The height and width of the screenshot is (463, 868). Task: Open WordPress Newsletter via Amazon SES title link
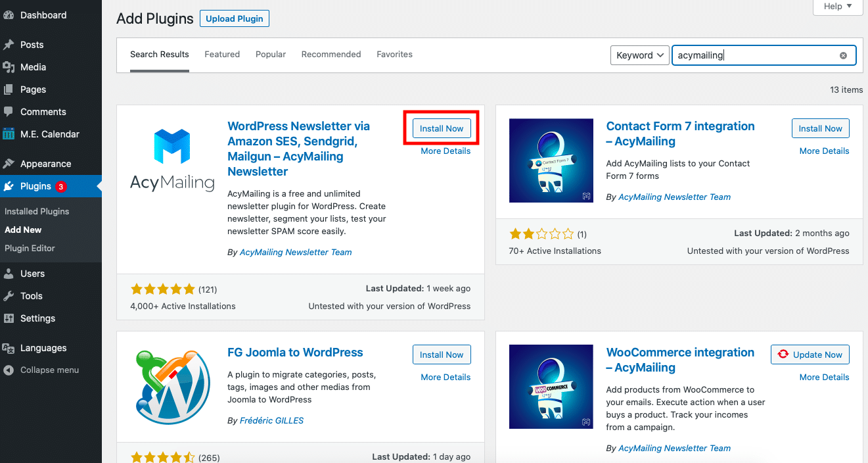click(x=299, y=149)
